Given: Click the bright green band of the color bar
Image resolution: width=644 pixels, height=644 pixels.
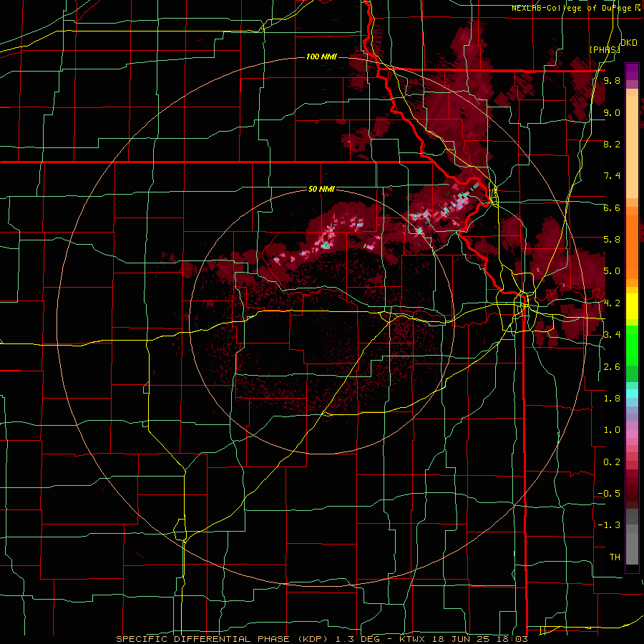Looking at the screenshot, I should point(632,346).
